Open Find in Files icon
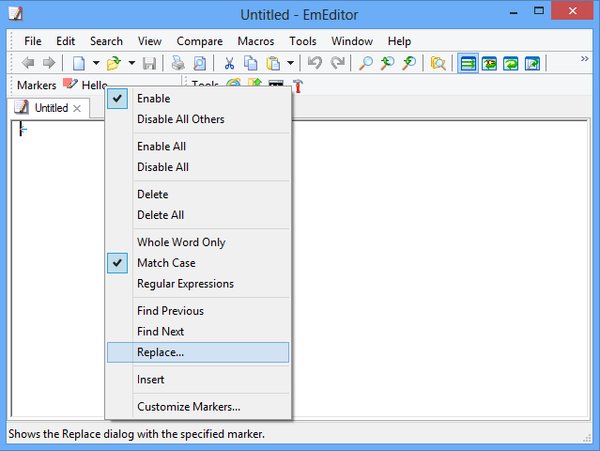Screen dimensions: 600x451 tap(438, 63)
